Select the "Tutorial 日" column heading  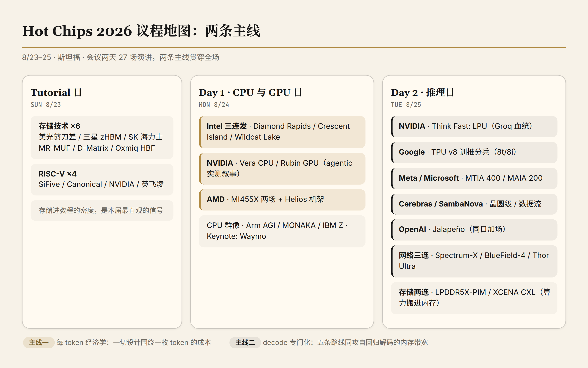tap(56, 93)
